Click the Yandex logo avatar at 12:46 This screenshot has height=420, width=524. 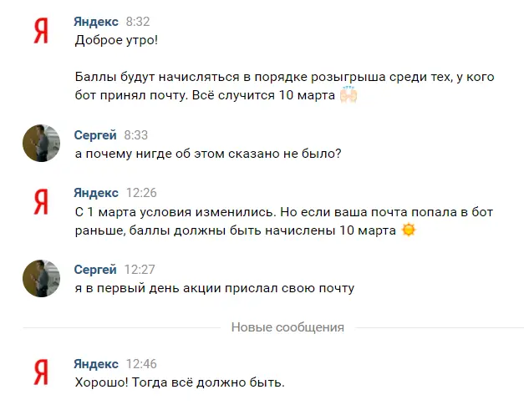point(41,372)
